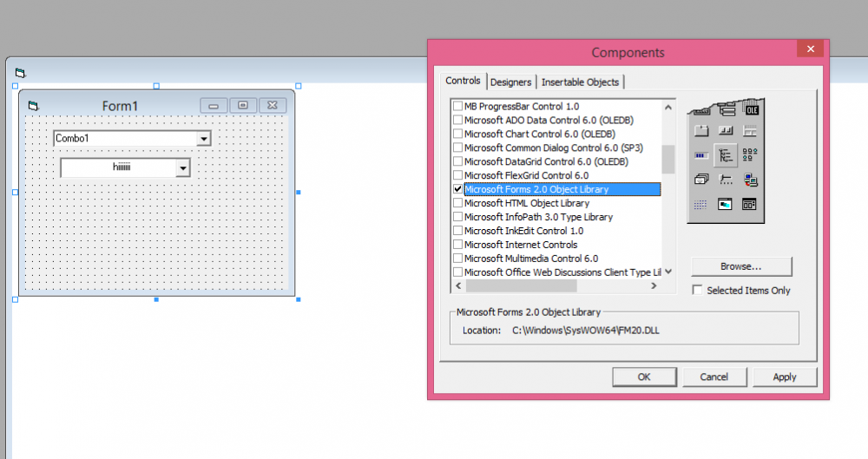Check Microsoft DataGrid Control 6.0 (OLEDB)
The width and height of the screenshot is (868, 459).
457,161
